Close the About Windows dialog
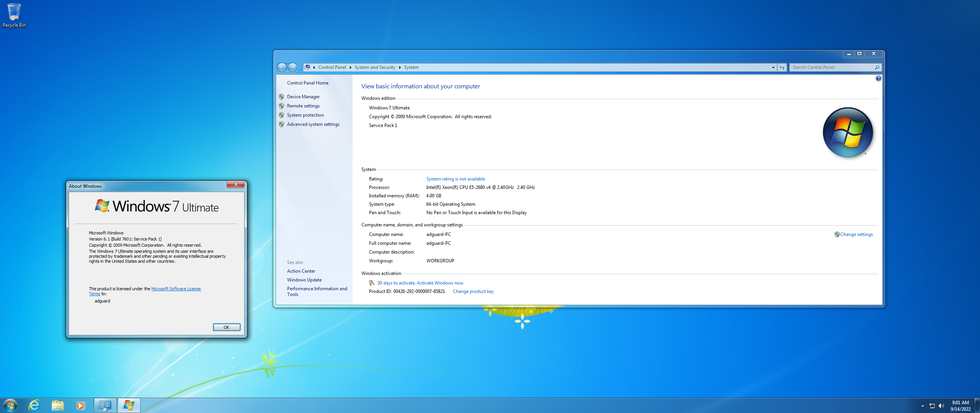 [x=236, y=185]
